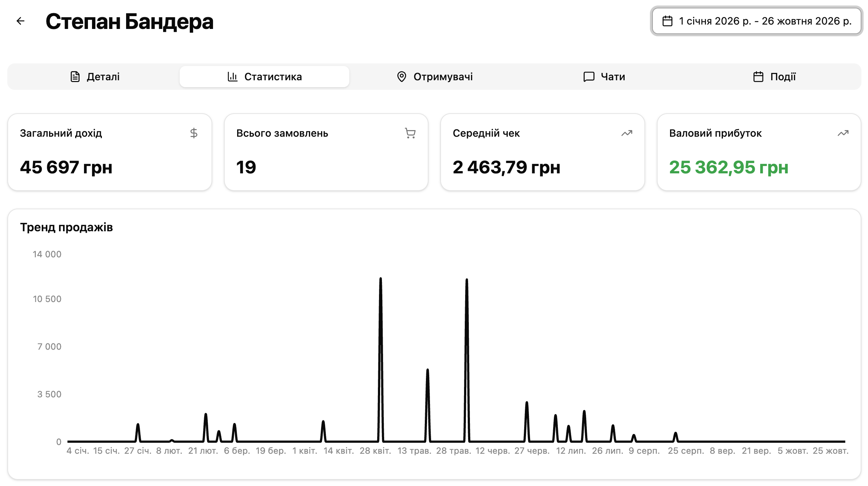Click the 14 000 y-axis label
This screenshot has width=868, height=486.
pos(47,254)
